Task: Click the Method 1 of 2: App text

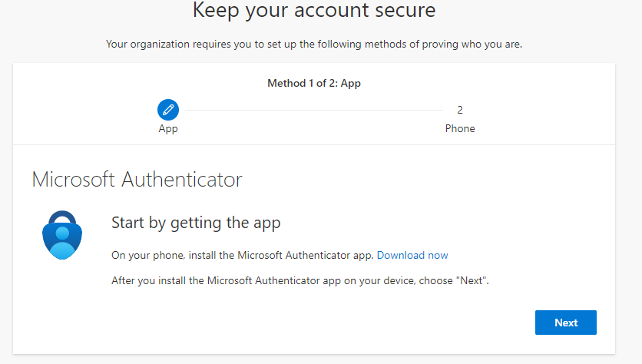Action: [x=313, y=83]
